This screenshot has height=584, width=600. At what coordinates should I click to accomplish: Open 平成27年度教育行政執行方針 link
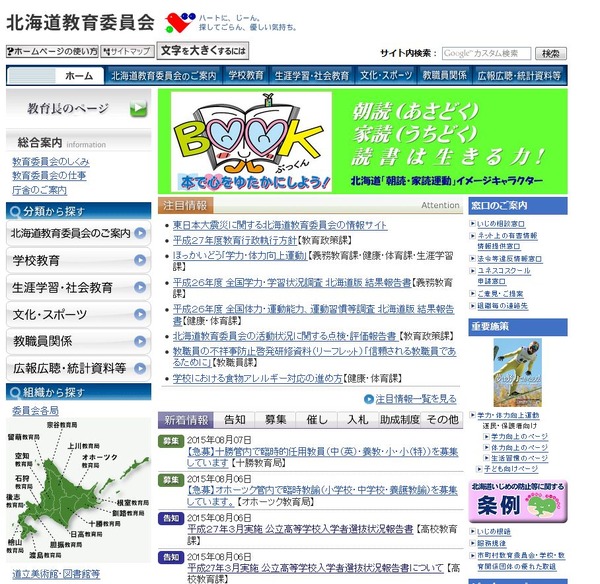click(x=235, y=240)
